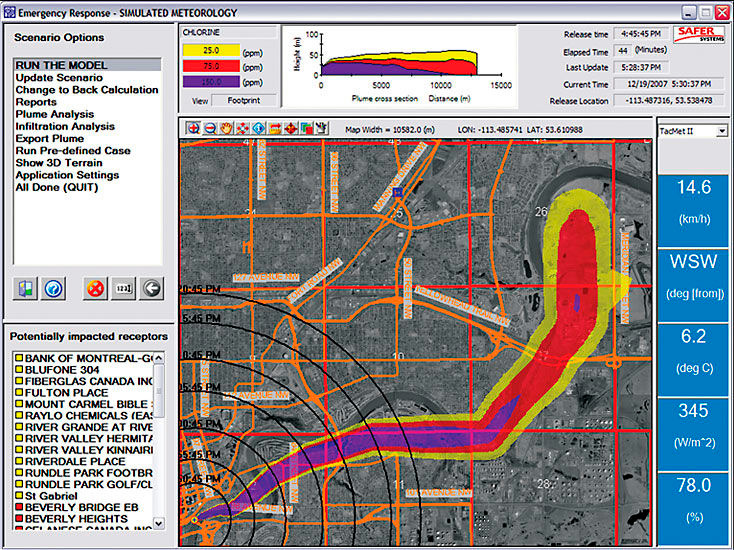734x550 pixels.
Task: Click the purple 150.0 ppm color swatch
Action: (208, 82)
